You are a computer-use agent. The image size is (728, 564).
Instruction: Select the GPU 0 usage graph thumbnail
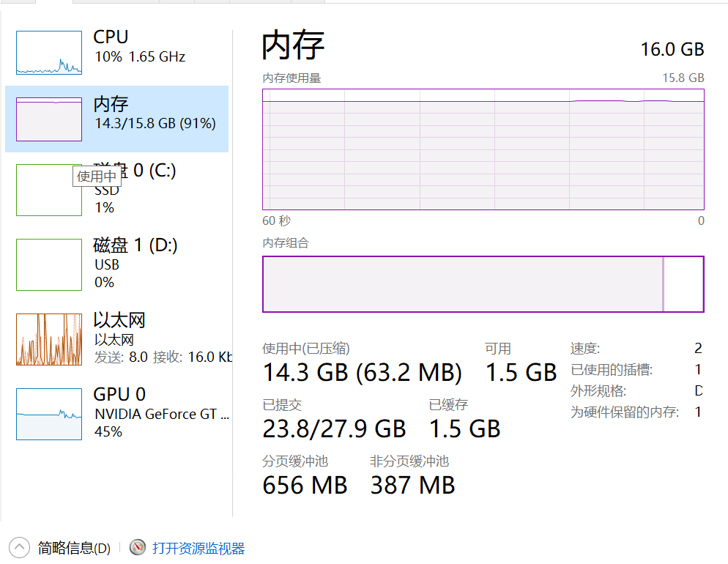click(49, 414)
